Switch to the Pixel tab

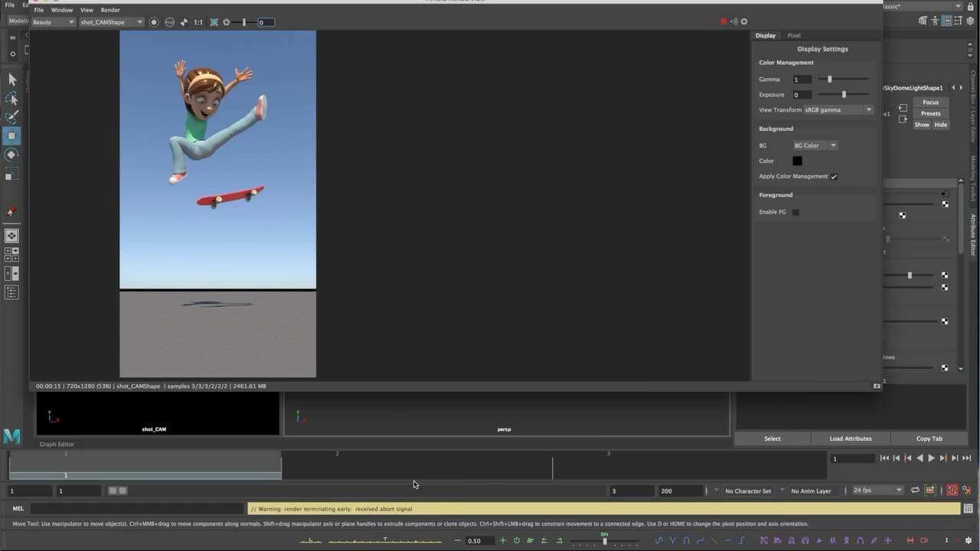pos(794,35)
